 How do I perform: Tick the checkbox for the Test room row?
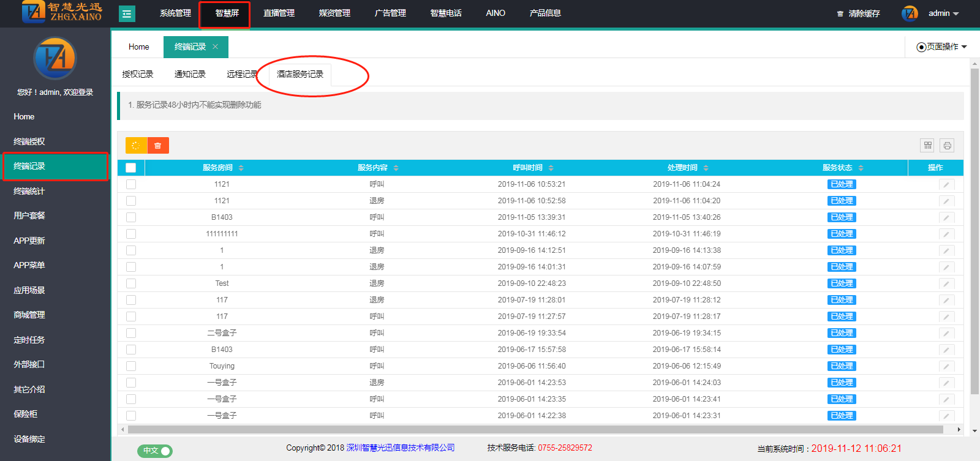pos(130,283)
